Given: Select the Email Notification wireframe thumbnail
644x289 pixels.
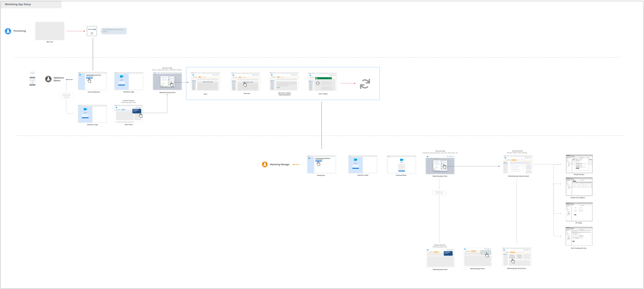Looking at the screenshot, I should pos(92,81).
